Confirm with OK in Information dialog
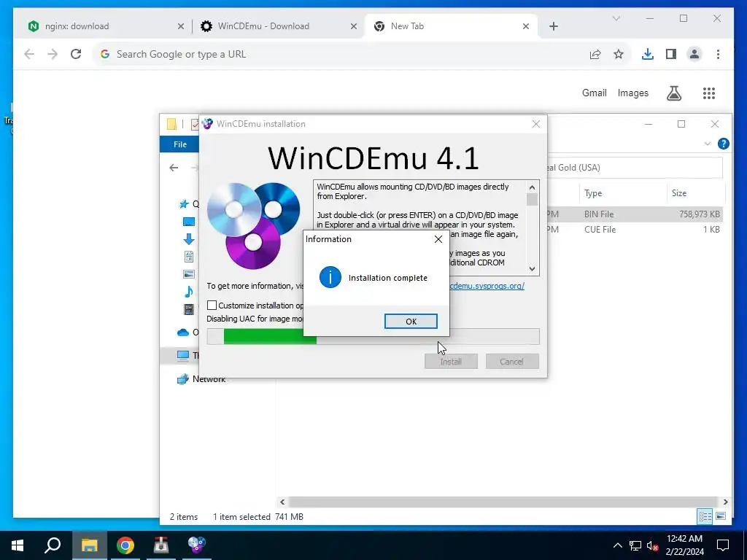The width and height of the screenshot is (747, 560). pyautogui.click(x=411, y=322)
